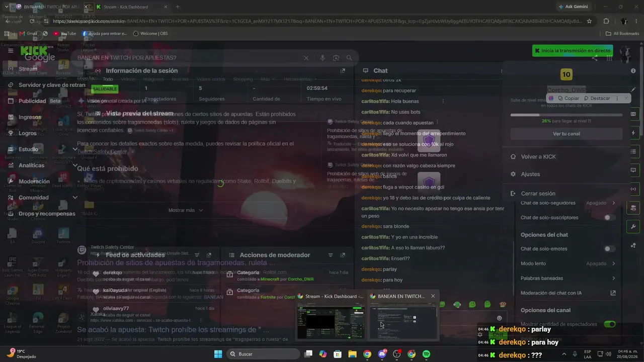Bookmark this page with the star icon
Screen dimensions: 644x362
click(x=590, y=21)
